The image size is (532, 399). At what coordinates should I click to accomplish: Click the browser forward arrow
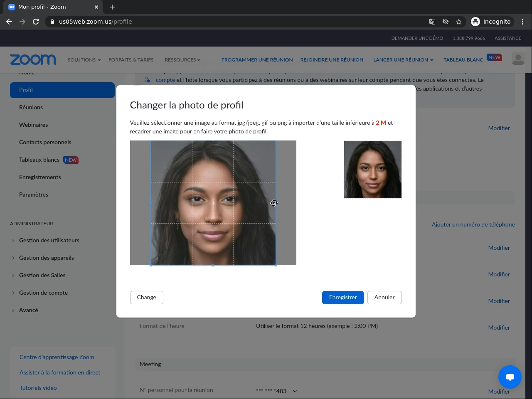click(x=22, y=22)
